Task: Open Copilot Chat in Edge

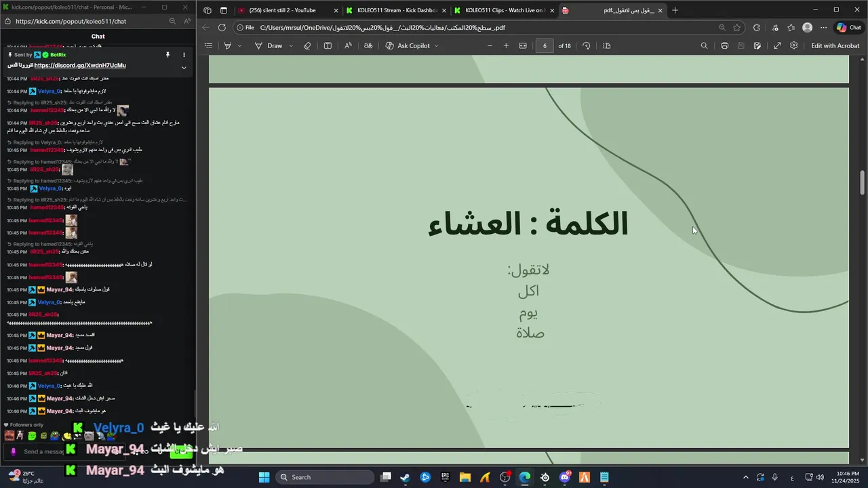Action: pyautogui.click(x=848, y=28)
